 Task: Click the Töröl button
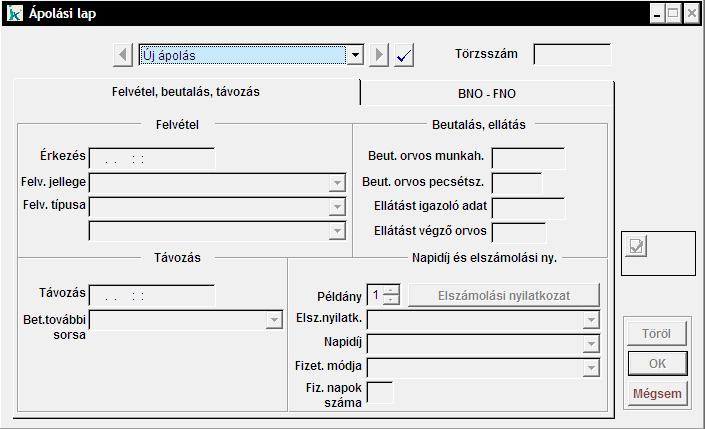tap(657, 333)
